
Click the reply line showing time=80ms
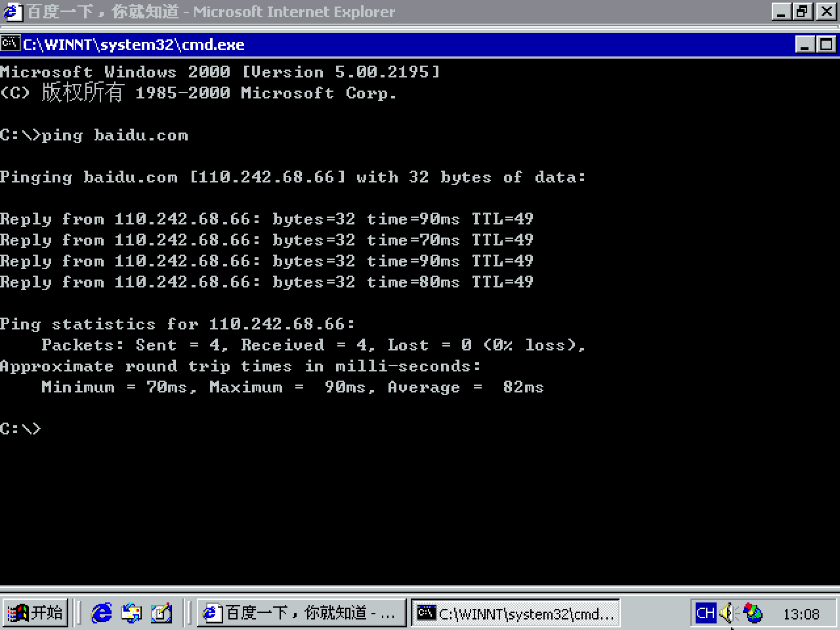(x=267, y=282)
